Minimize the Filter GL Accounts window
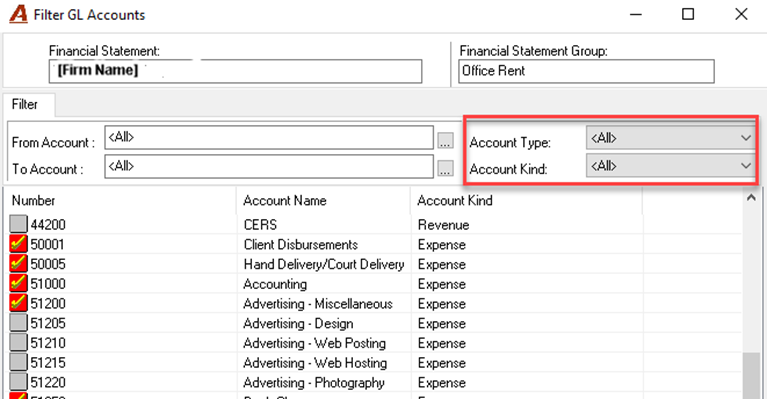 (635, 14)
